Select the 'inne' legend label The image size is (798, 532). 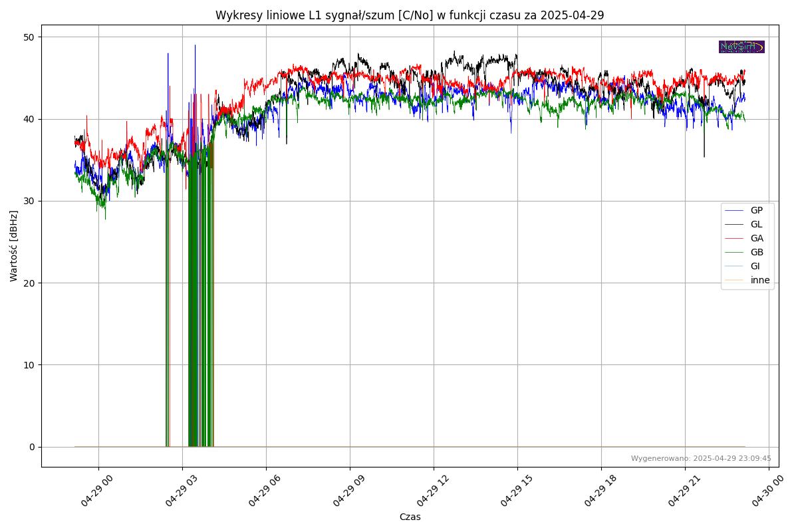pos(760,281)
